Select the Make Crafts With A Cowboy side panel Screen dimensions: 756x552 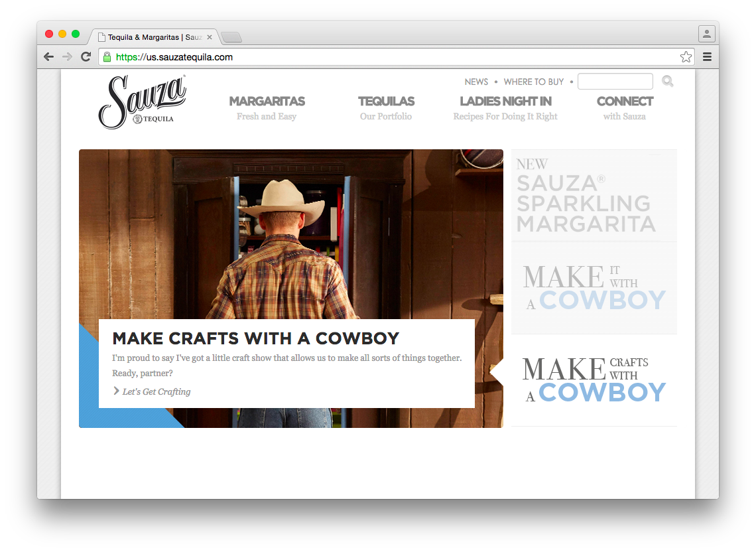(594, 380)
